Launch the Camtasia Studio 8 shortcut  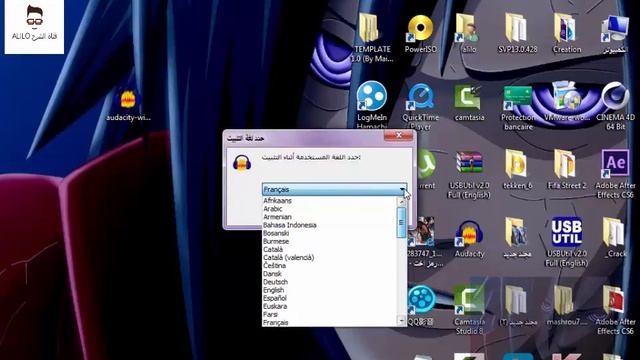[469, 300]
